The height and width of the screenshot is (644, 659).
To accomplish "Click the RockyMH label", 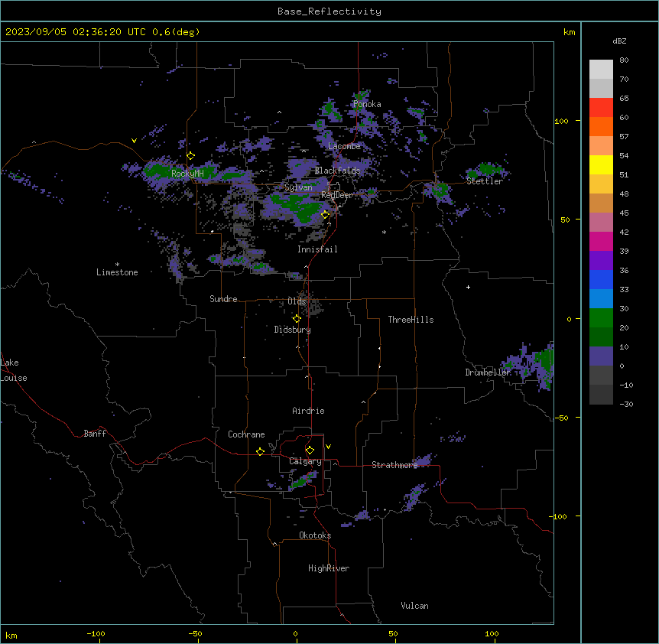I will 187,174.
